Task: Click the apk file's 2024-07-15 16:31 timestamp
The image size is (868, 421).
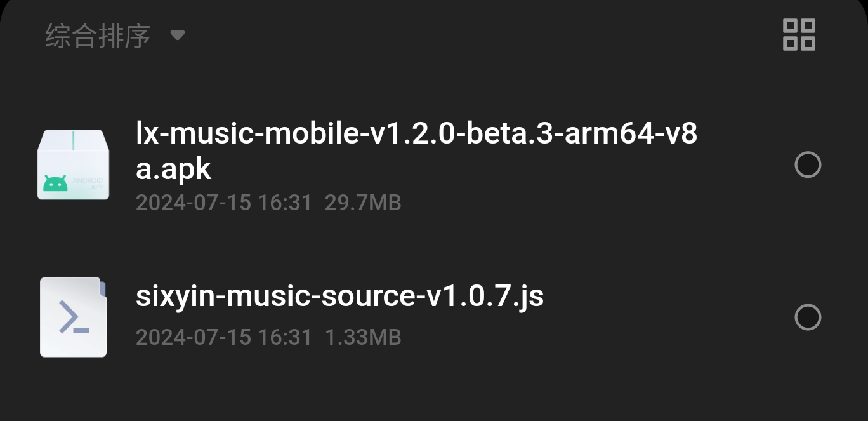Action: coord(224,203)
